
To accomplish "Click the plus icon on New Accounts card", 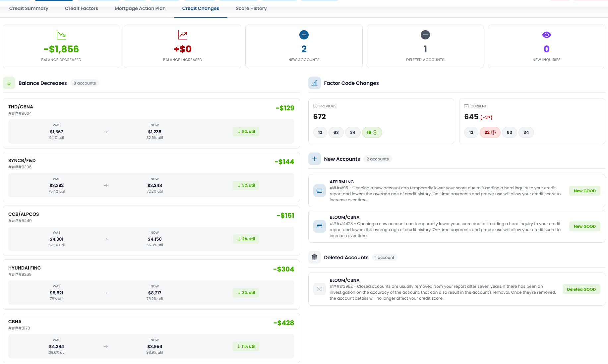I will 303,34.
